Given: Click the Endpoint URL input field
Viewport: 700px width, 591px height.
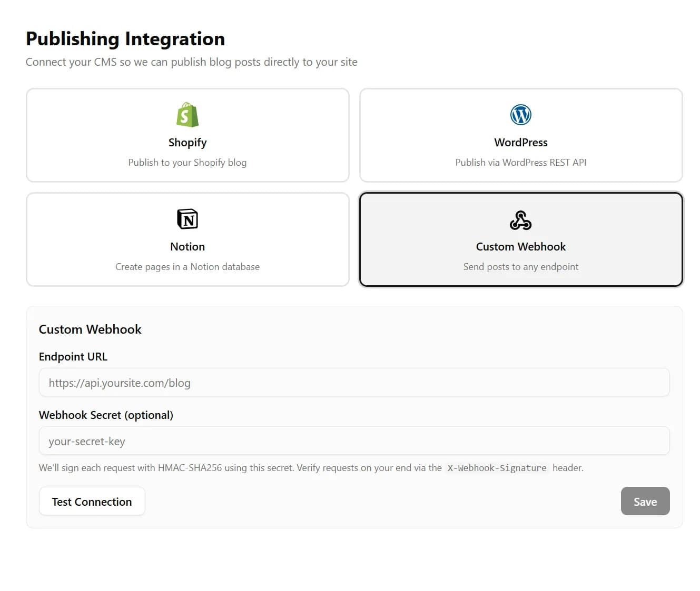Looking at the screenshot, I should 354,383.
